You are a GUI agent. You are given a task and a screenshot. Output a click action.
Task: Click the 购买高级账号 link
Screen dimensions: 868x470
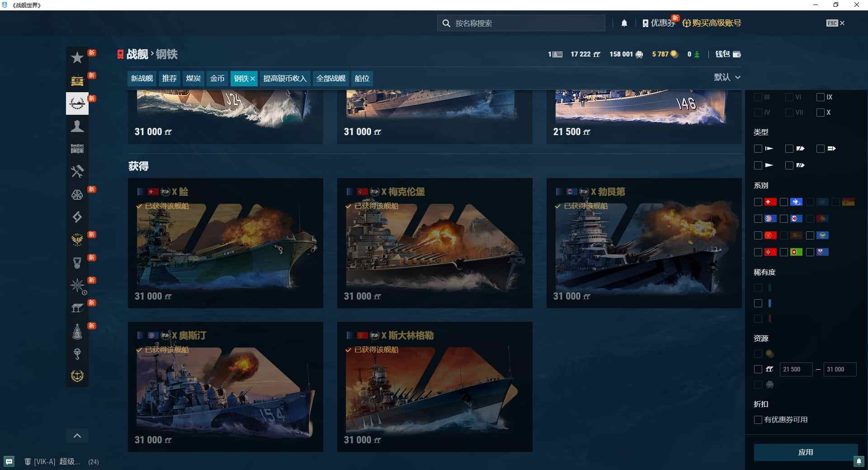[712, 23]
